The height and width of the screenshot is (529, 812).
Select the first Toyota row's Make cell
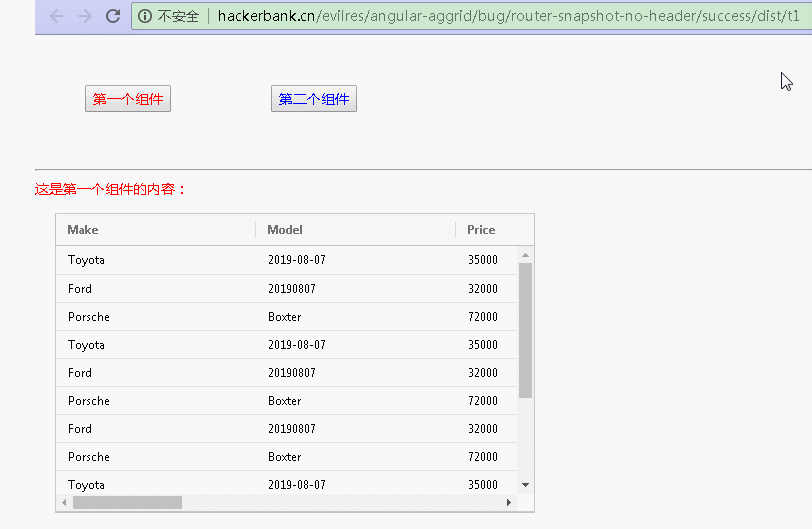coord(156,260)
